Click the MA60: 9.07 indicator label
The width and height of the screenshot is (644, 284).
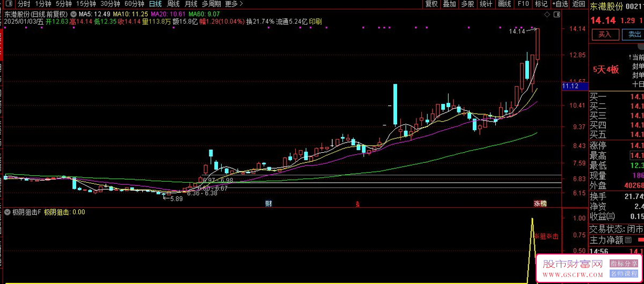point(204,14)
